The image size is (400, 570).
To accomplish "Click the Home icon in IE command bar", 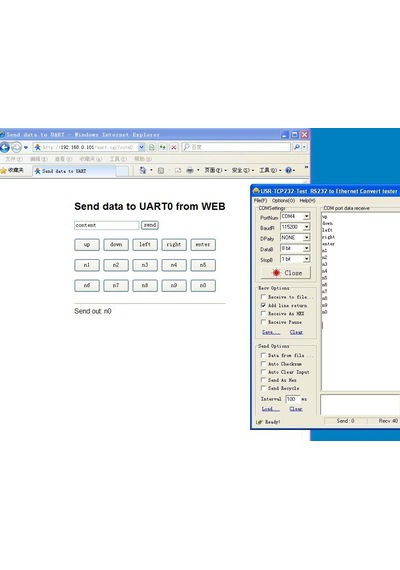I will coord(143,170).
